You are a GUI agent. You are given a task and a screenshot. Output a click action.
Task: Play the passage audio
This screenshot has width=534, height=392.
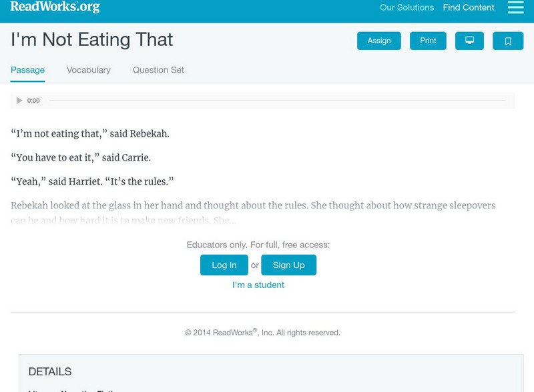(x=19, y=101)
